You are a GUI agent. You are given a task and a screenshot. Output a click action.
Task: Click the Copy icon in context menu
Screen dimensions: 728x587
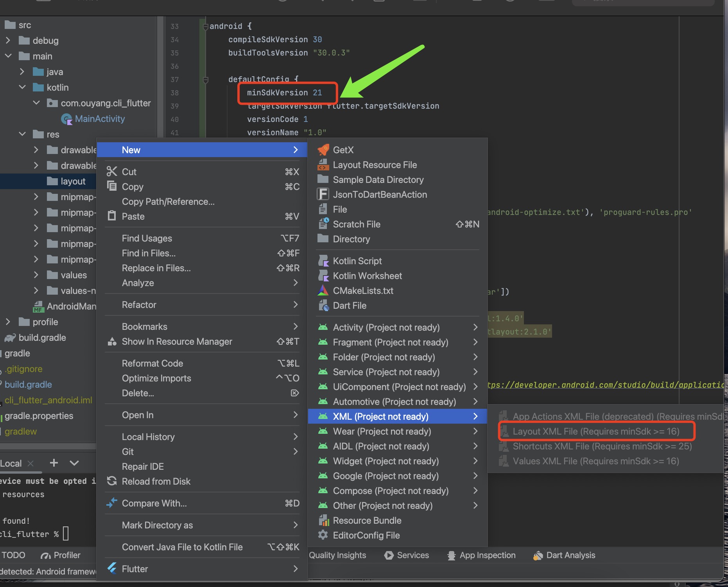click(112, 186)
